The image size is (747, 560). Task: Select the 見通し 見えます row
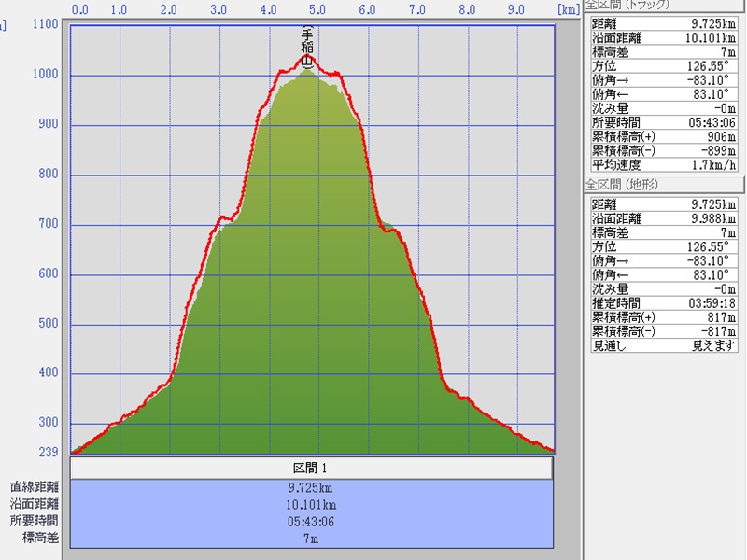point(664,344)
